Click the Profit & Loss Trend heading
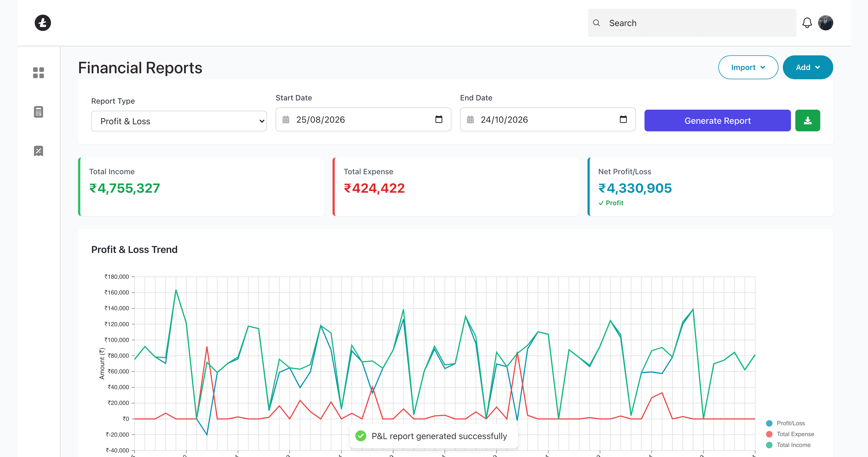 click(134, 249)
